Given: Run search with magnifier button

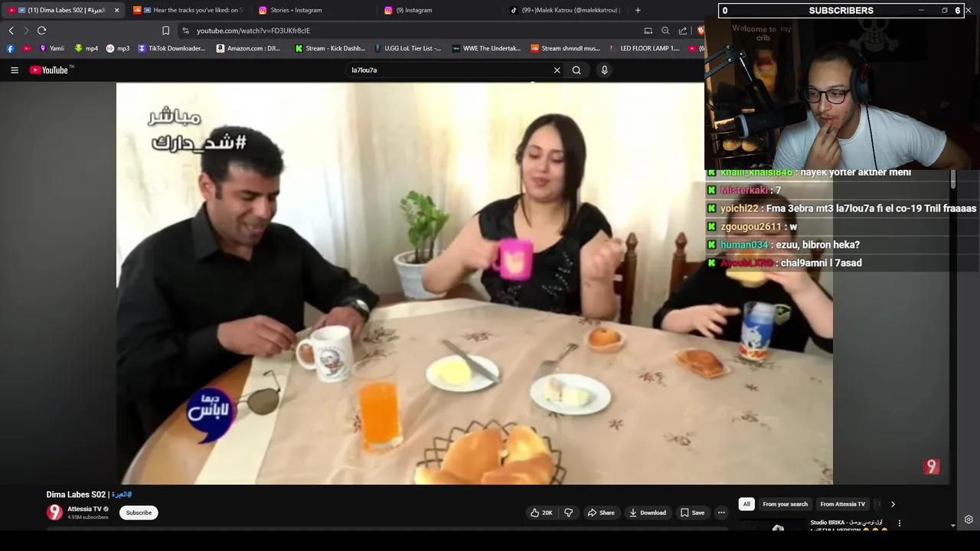Looking at the screenshot, I should coord(577,70).
